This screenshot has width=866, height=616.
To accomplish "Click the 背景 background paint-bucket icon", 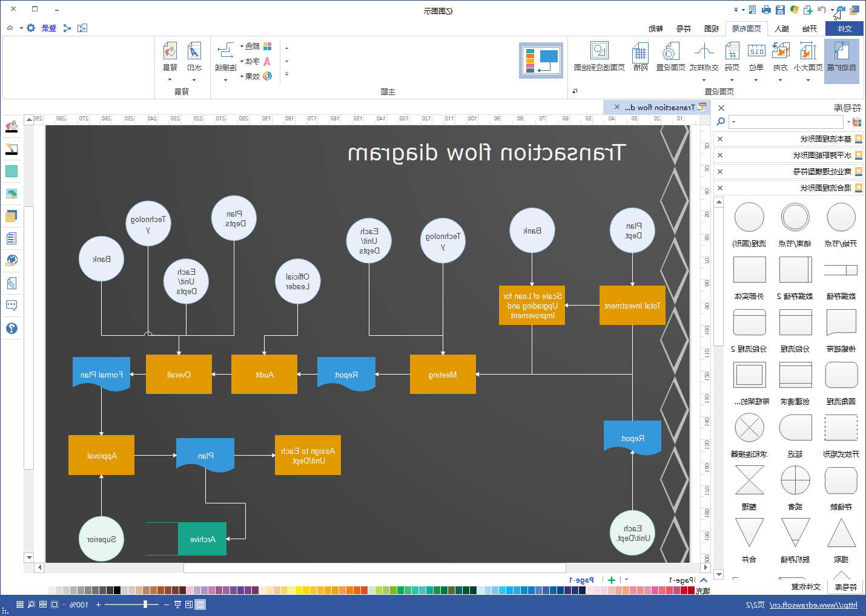I will tap(170, 51).
